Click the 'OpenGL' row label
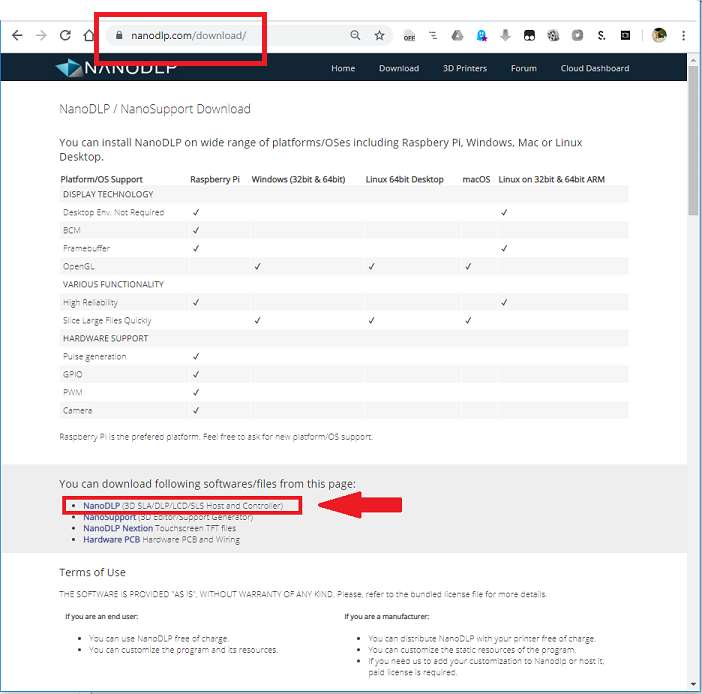The width and height of the screenshot is (702, 694). 79,266
